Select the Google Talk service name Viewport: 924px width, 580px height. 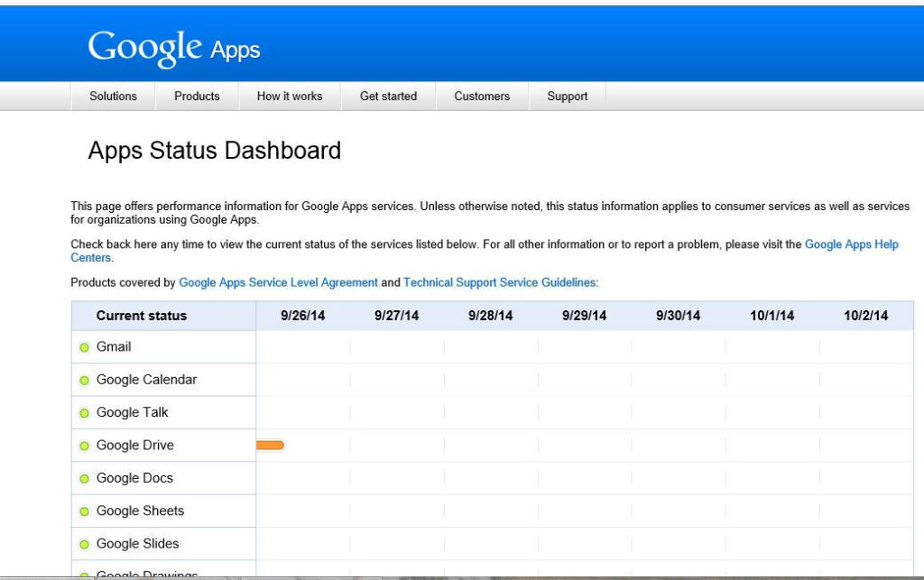133,413
